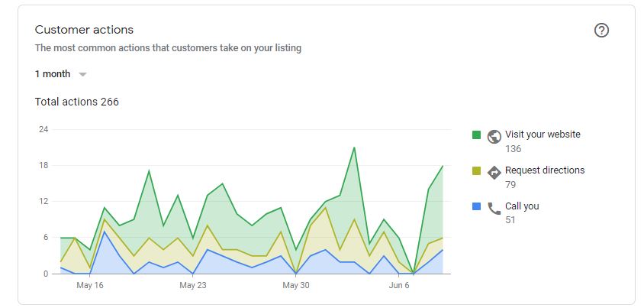Open the help question mark icon
Viewport: 644px width, 308px height.
601,31
